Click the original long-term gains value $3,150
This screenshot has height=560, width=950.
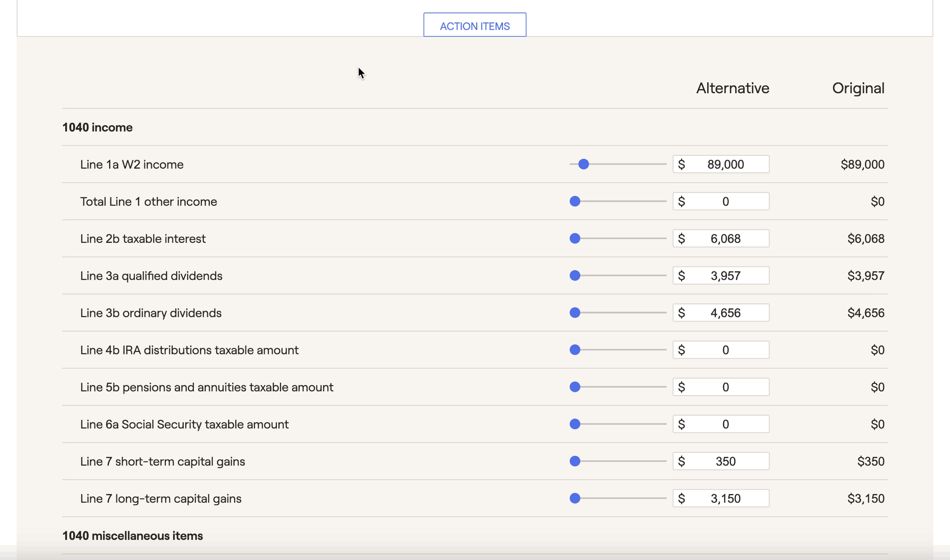[865, 498]
